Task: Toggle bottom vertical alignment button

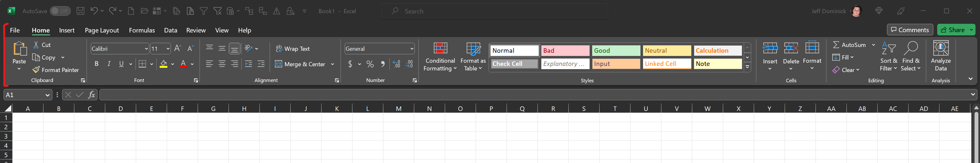Action: [x=235, y=49]
